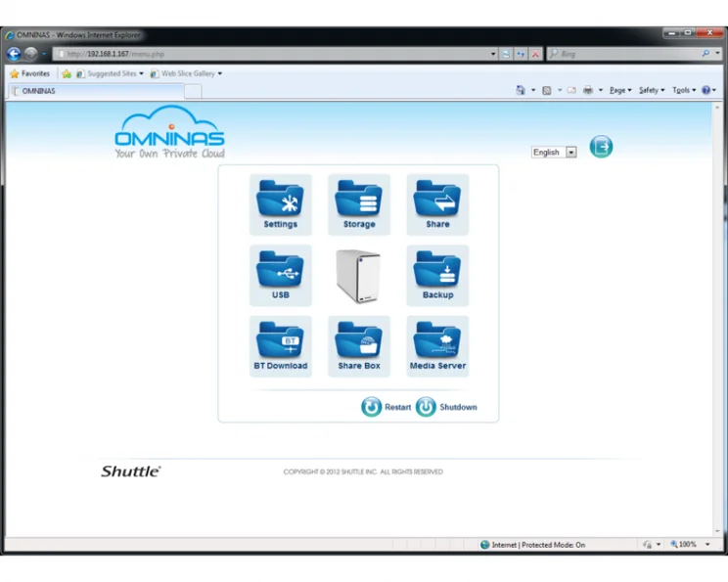The height and width of the screenshot is (582, 728).
Task: Open the English language dropdown
Action: tap(554, 153)
